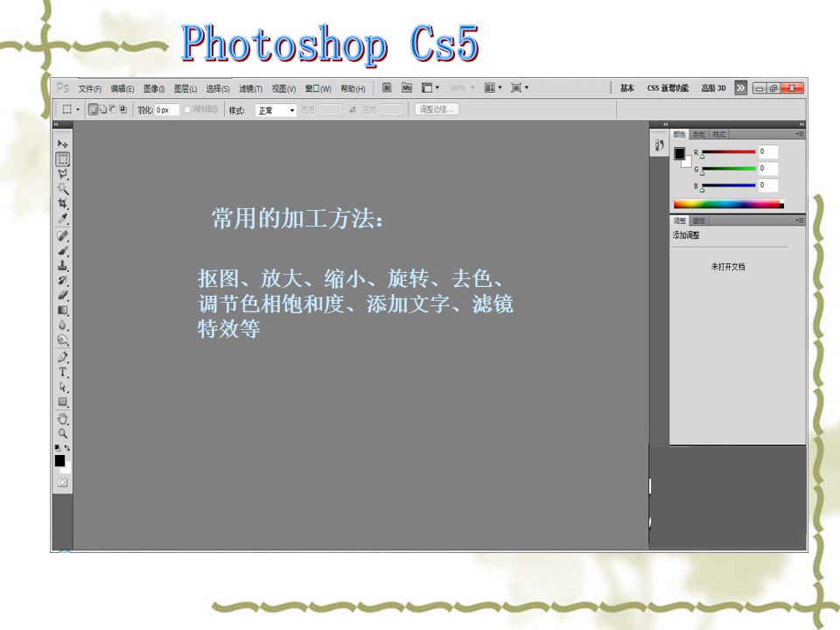Activate the Horizontal Type tool
The image size is (840, 630).
[63, 372]
